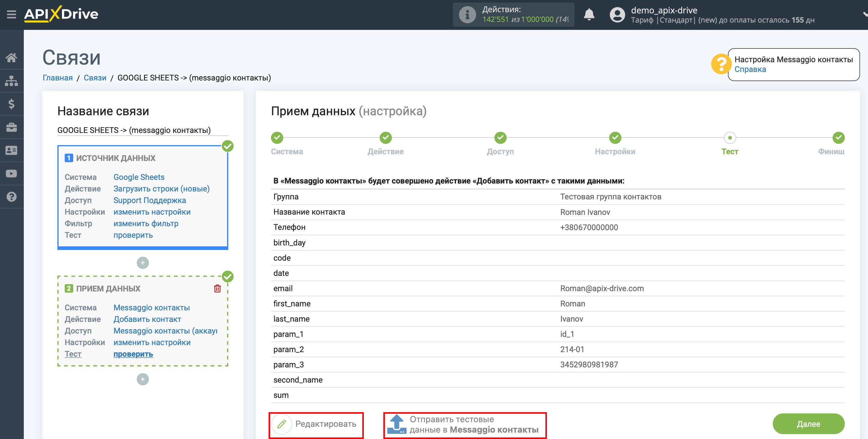Add a new step below data receiving
Viewport: 868px width, 439px height.
click(143, 379)
